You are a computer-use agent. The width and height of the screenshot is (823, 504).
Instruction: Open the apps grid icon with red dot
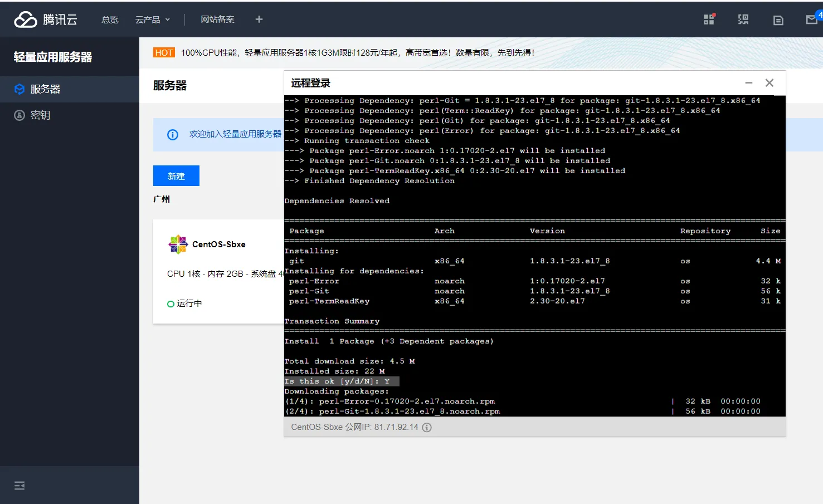pyautogui.click(x=709, y=19)
